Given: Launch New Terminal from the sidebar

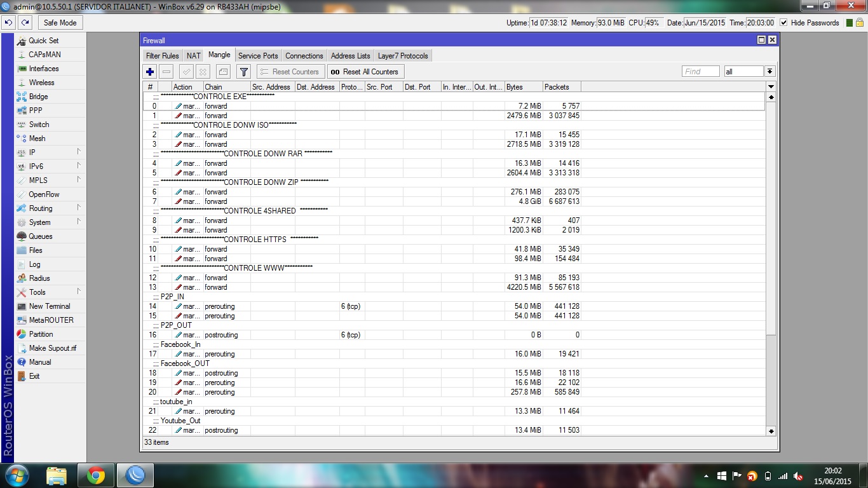Looking at the screenshot, I should point(50,306).
